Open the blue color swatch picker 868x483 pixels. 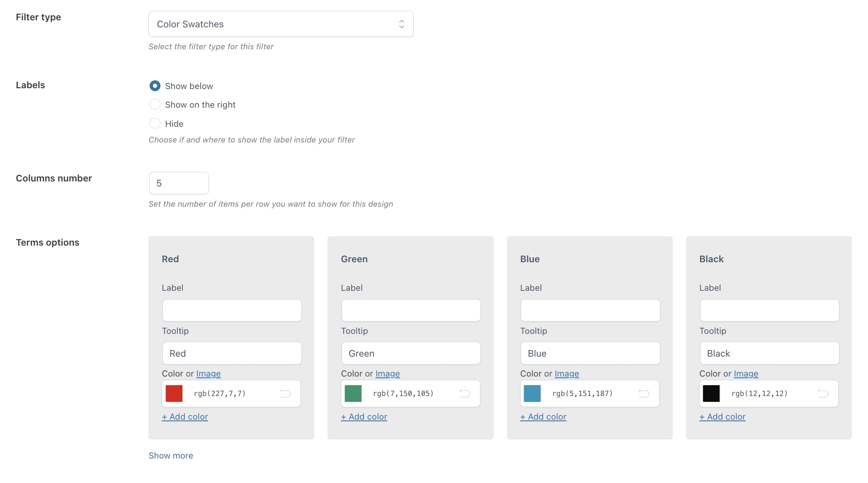532,394
